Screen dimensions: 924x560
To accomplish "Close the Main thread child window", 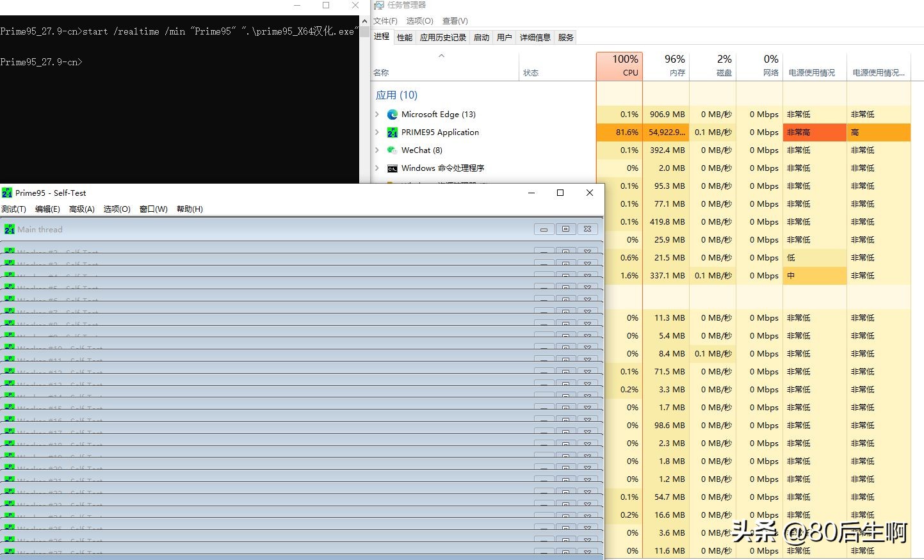I will pos(587,229).
